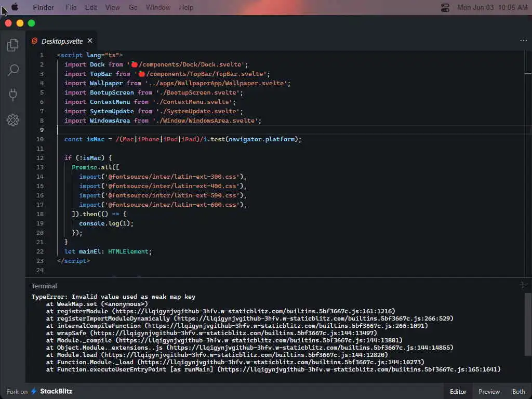
Task: Open the File menu
Action: pos(71,7)
